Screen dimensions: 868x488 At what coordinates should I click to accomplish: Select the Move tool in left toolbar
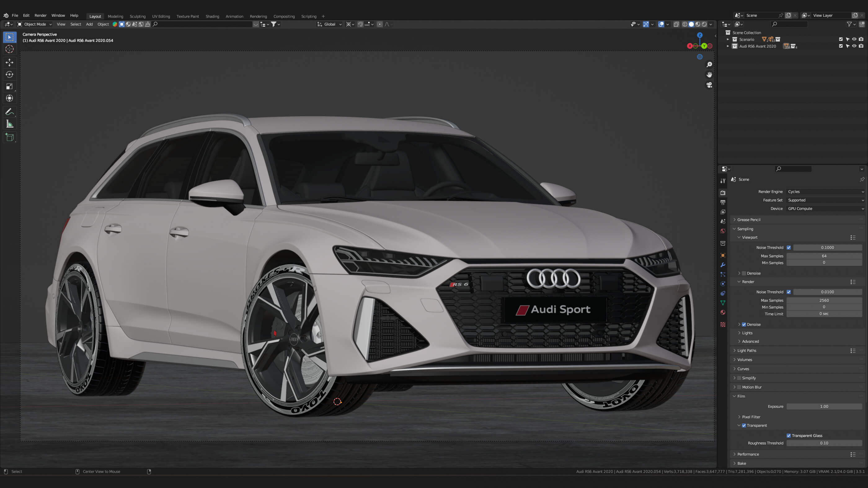click(x=9, y=62)
